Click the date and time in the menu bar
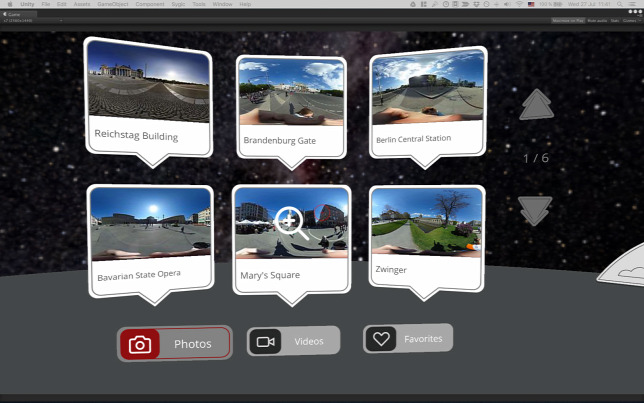644x403 pixels. pos(589,4)
